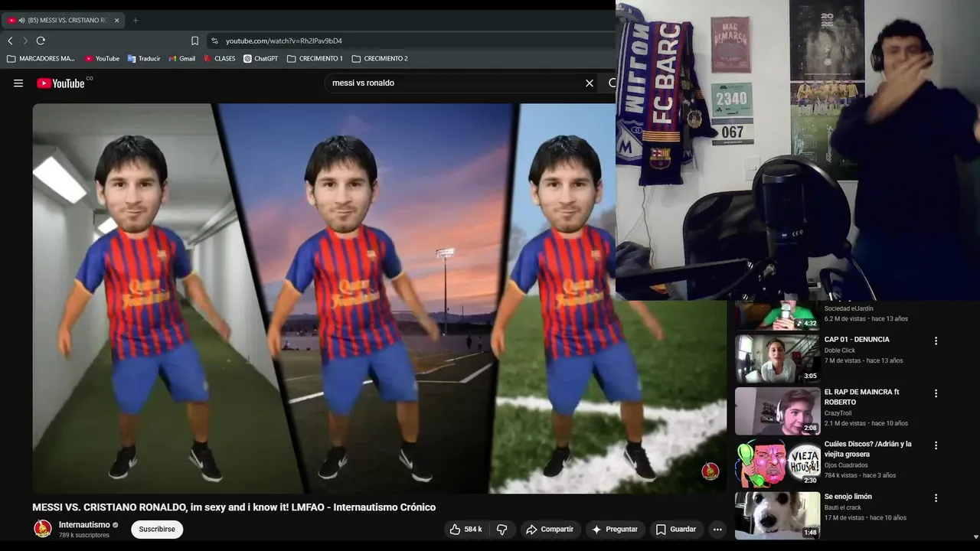
Task: Subscribe with the Suscribirse button
Action: click(x=157, y=529)
